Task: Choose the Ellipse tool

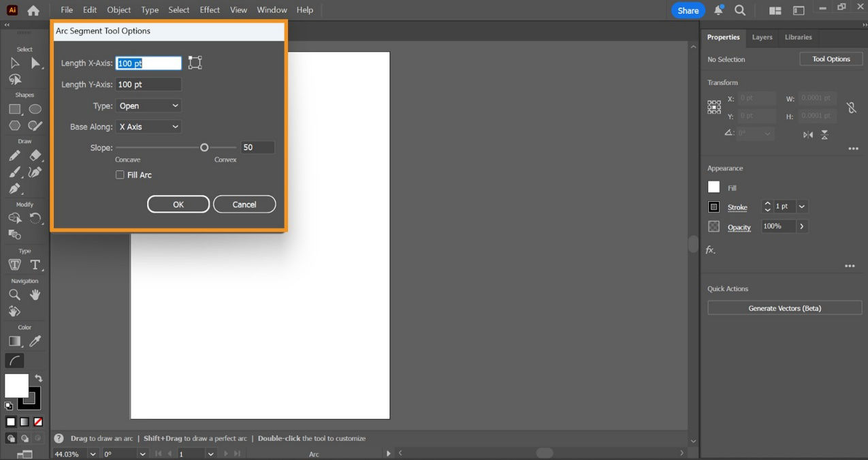Action: tap(35, 109)
